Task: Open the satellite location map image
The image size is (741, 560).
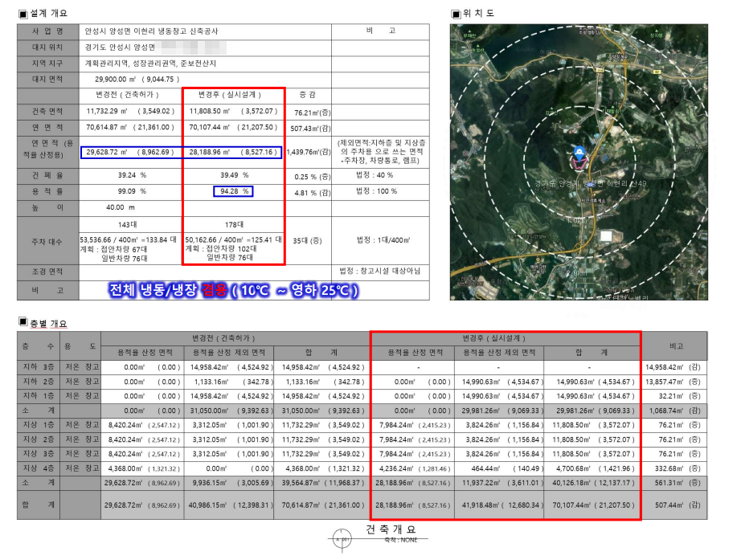Action: [x=579, y=162]
